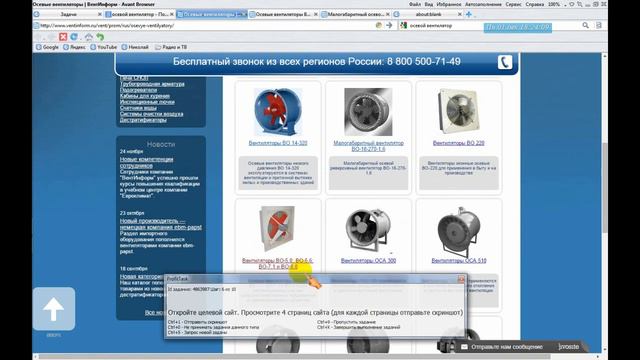Image resolution: width=640 pixels, height=360 pixels.
Task: Open the 'Подогреватели' sidebar link
Action: [138, 90]
